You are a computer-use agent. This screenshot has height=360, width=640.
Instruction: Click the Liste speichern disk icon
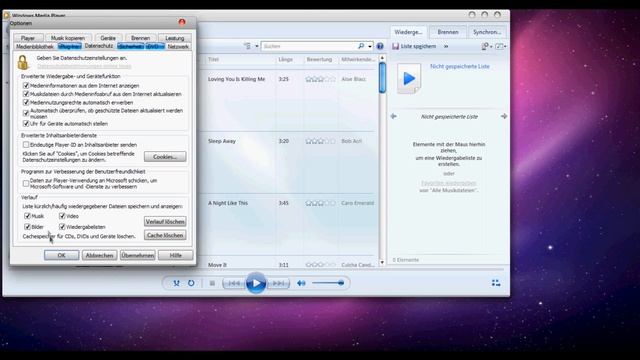pyautogui.click(x=396, y=47)
